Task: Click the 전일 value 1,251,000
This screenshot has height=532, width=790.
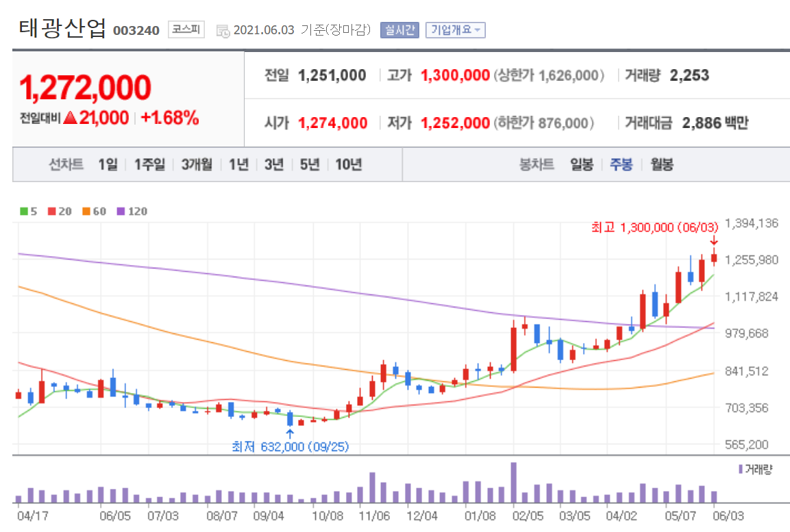Action: coord(332,75)
